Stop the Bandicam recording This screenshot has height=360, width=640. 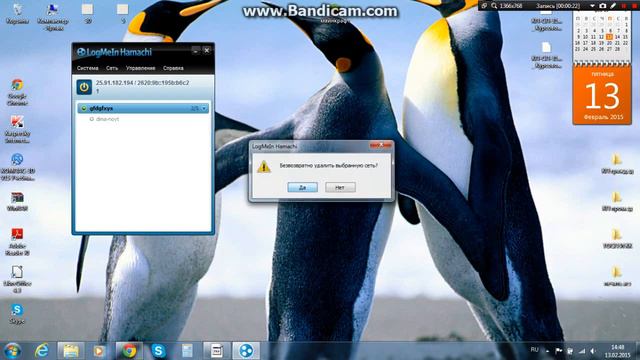tap(635, 6)
